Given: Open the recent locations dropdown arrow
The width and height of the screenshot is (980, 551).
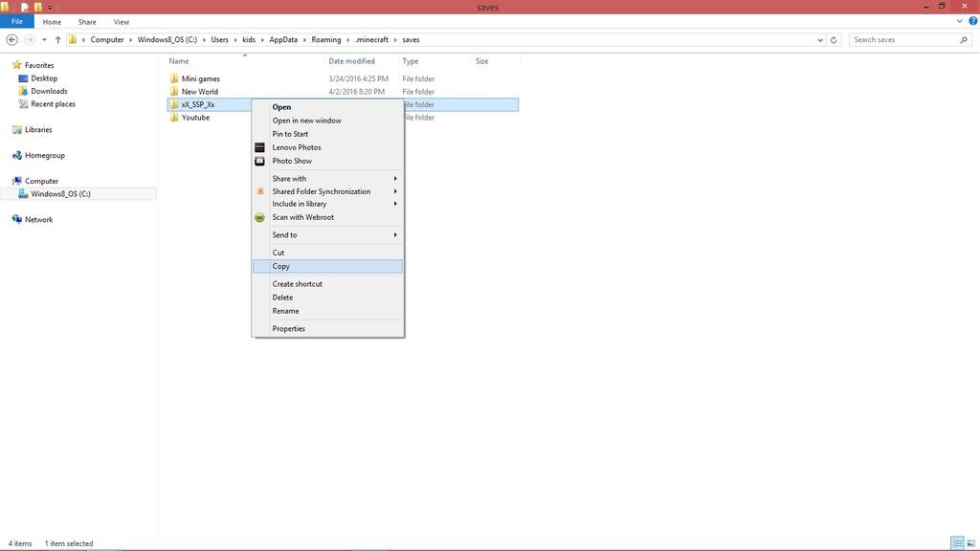Looking at the screenshot, I should click(45, 40).
